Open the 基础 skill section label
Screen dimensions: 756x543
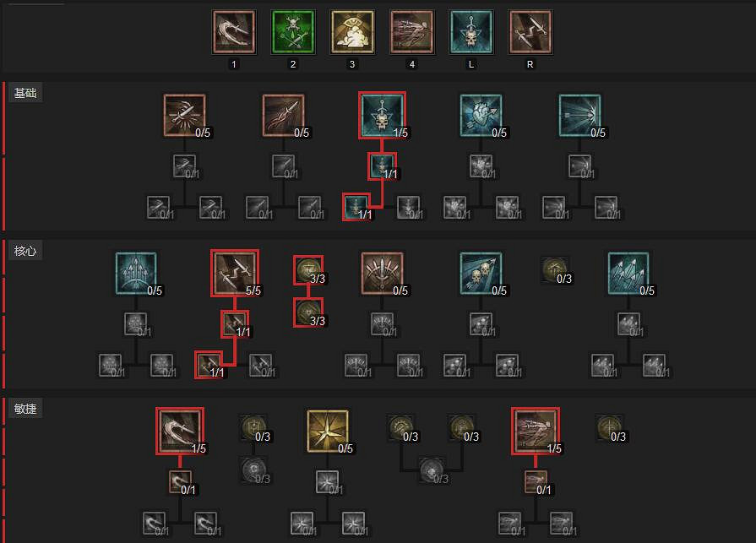25,93
